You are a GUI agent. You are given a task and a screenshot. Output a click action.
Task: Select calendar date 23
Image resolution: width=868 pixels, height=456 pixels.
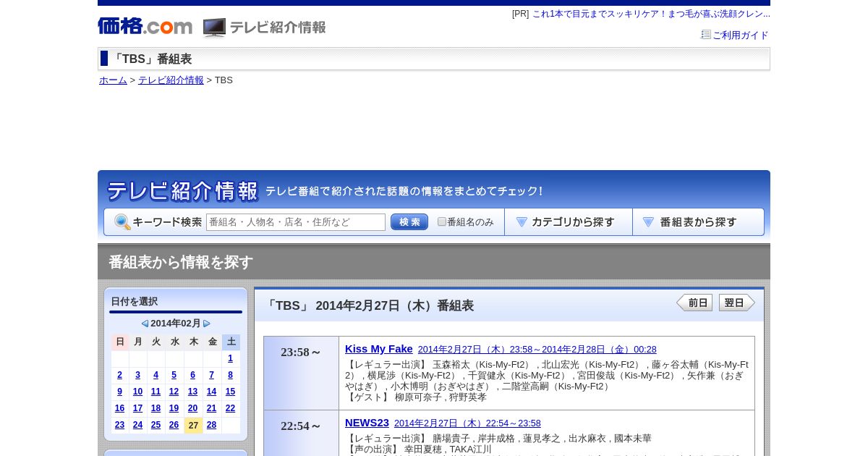point(119,425)
